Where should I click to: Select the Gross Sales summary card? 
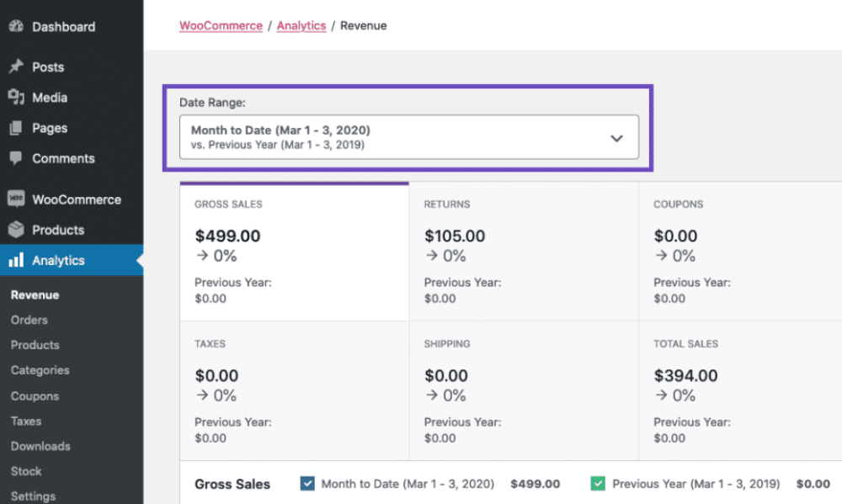(x=294, y=252)
